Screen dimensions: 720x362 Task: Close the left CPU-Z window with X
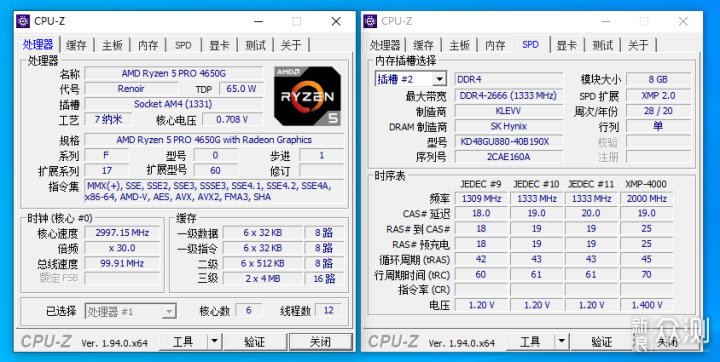(x=336, y=22)
